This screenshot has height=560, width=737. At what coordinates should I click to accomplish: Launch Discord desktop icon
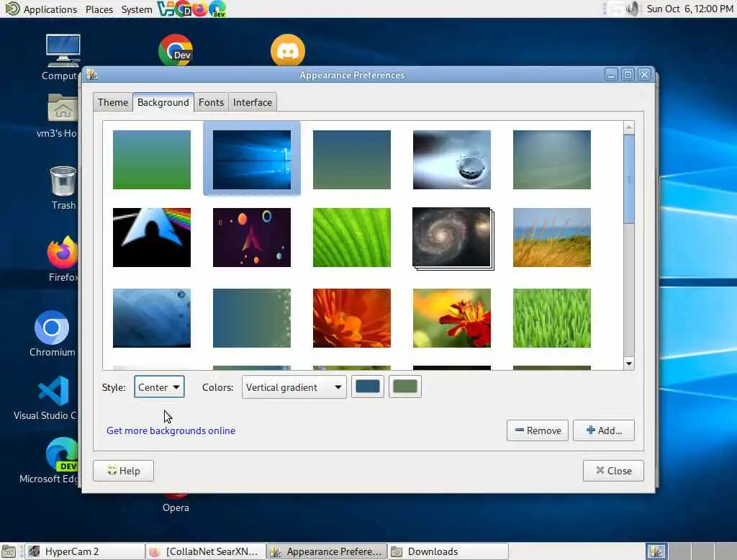(x=288, y=50)
